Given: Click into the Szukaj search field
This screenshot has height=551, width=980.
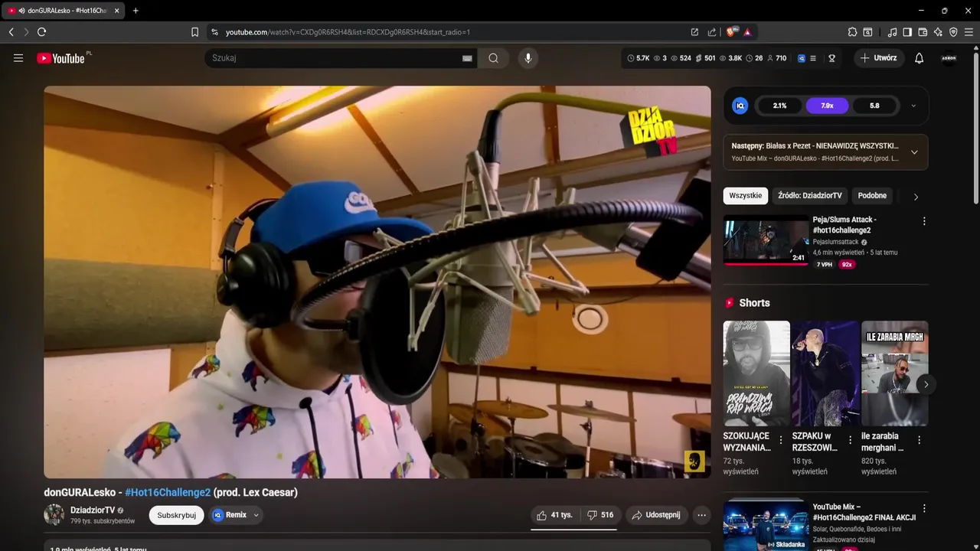Looking at the screenshot, I should [x=333, y=58].
